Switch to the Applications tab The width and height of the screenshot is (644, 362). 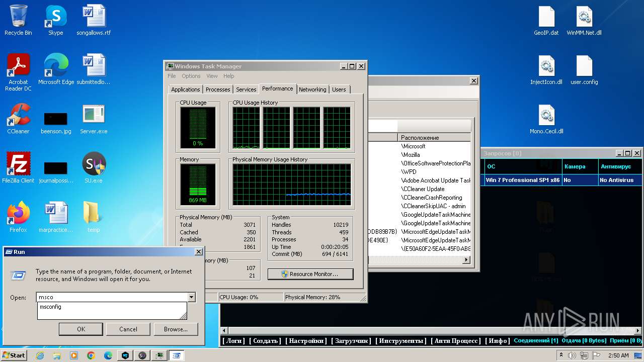(186, 89)
